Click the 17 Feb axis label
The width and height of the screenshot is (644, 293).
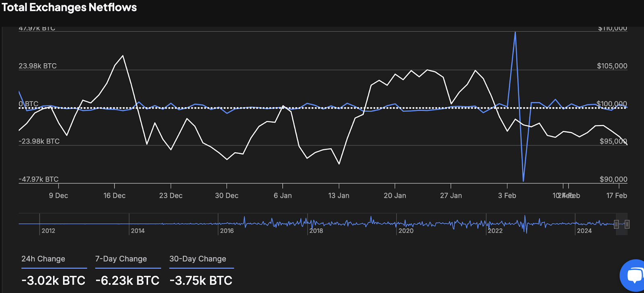click(617, 196)
